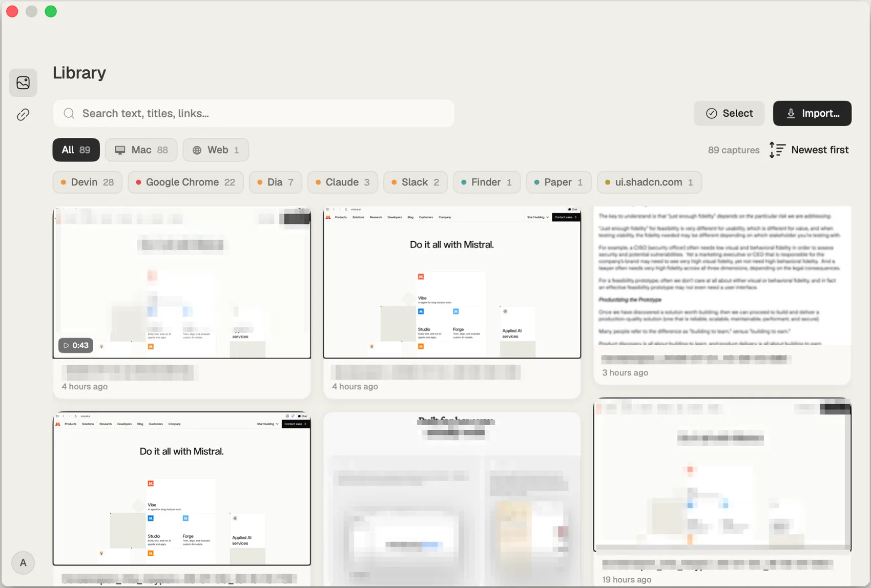Click the Library heading
This screenshot has height=588, width=871.
tap(79, 72)
